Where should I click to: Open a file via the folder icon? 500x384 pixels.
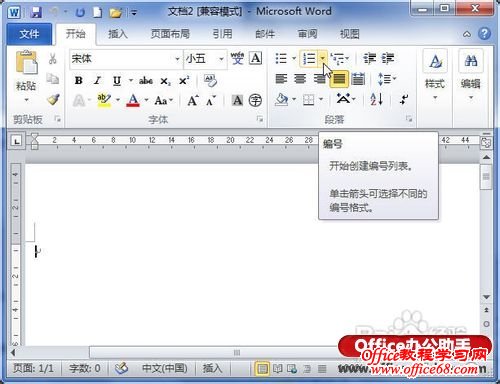(x=115, y=13)
